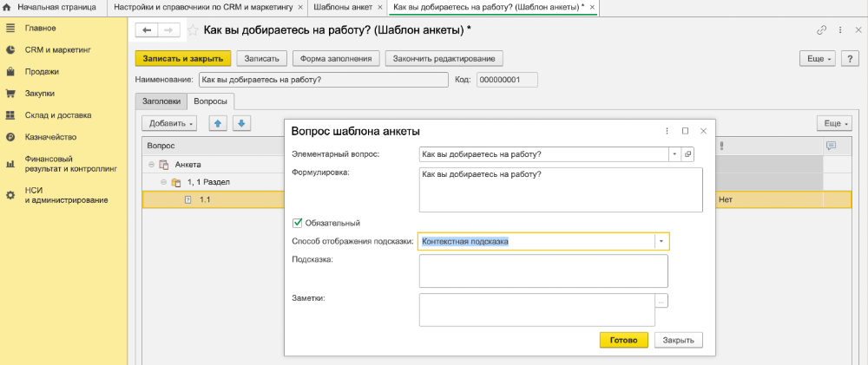
Task: Move question up with blue arrow
Action: [x=218, y=123]
